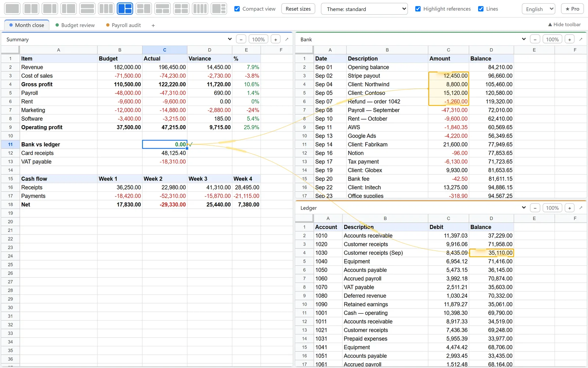Choose the one-top two-bottom layout icon
This screenshot has width=588, height=368.
click(162, 8)
